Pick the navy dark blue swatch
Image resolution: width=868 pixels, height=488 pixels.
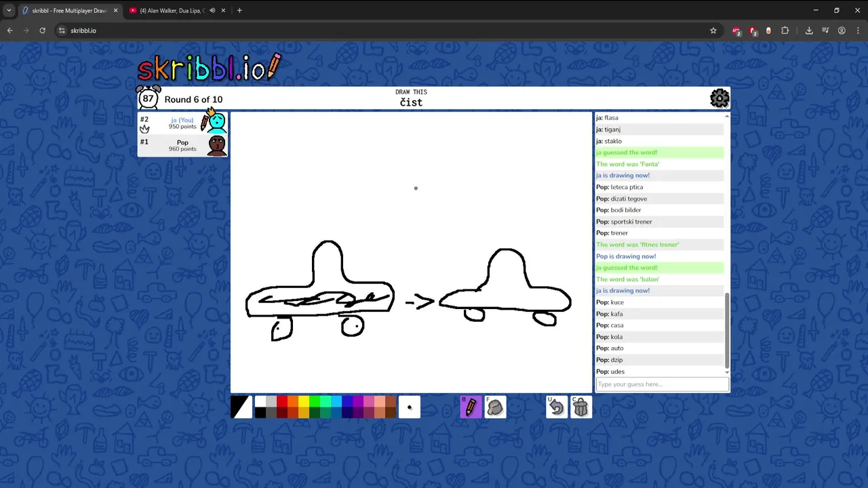pyautogui.click(x=347, y=413)
